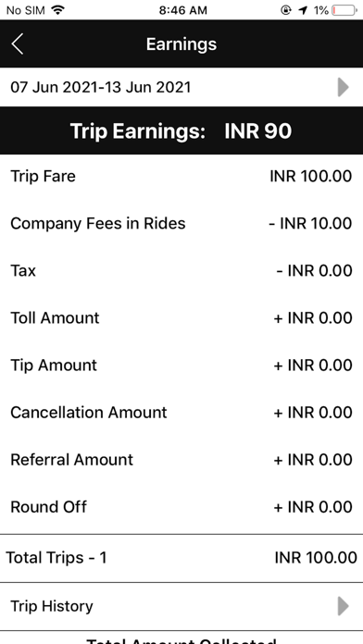Select the Tip Amount row

click(x=181, y=365)
